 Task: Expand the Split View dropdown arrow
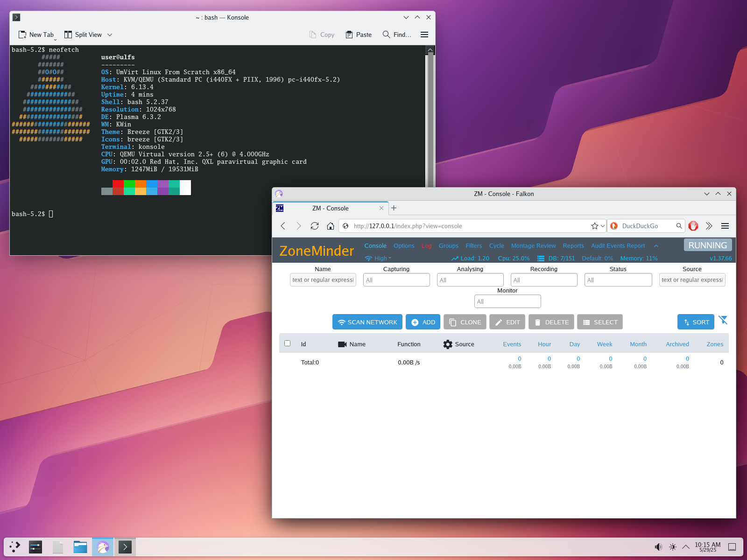coord(110,35)
